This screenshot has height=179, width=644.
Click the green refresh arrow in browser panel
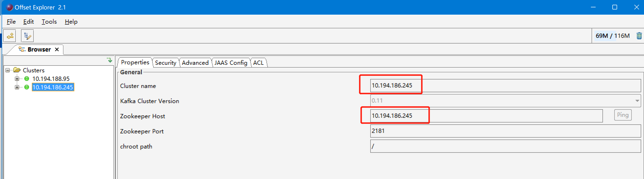[x=109, y=60]
